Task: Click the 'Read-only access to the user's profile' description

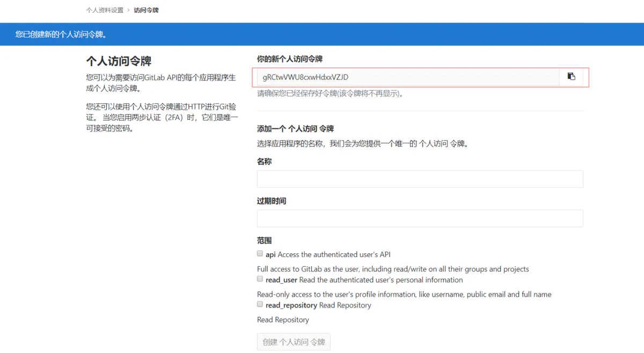Action: (x=404, y=294)
